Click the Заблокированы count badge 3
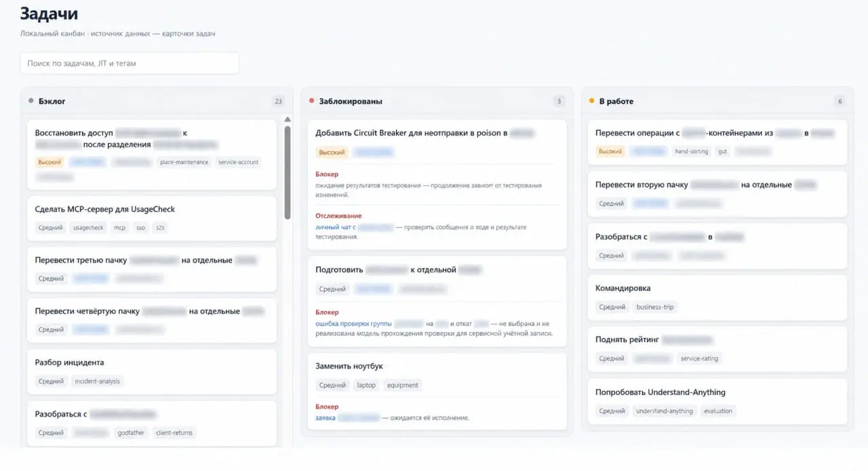The height and width of the screenshot is (471, 868). (x=559, y=101)
